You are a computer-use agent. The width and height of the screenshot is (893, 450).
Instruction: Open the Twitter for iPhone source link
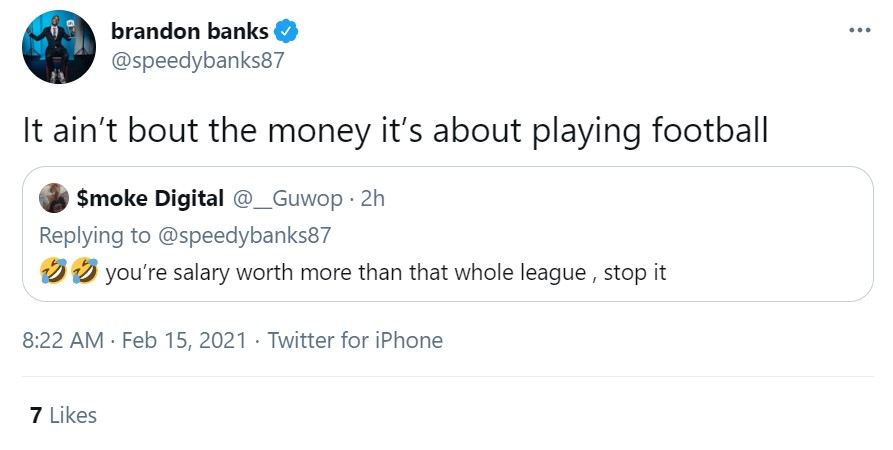pos(355,340)
